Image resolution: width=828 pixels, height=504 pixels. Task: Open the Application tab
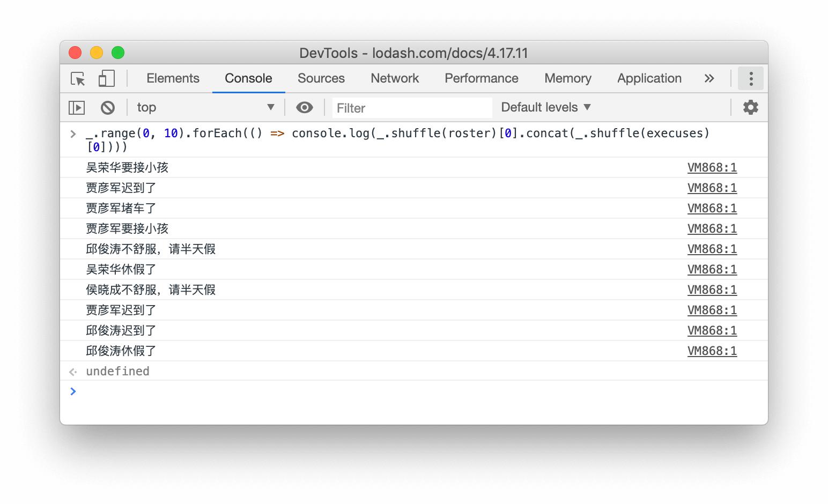pos(649,78)
